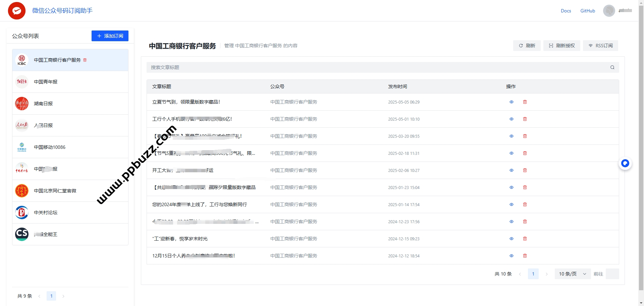This screenshot has height=306, width=644.
Task: Click the 2025-05-05 06:29 timestamp
Action: coord(404,102)
